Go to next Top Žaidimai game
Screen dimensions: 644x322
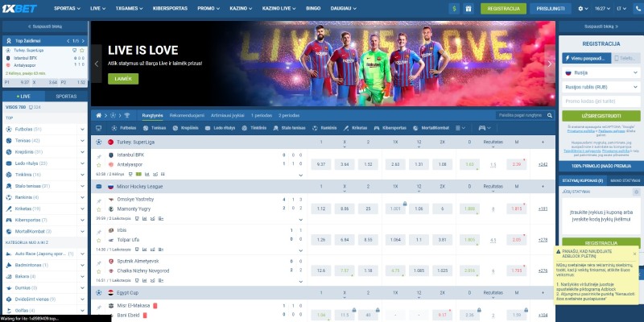(x=84, y=41)
